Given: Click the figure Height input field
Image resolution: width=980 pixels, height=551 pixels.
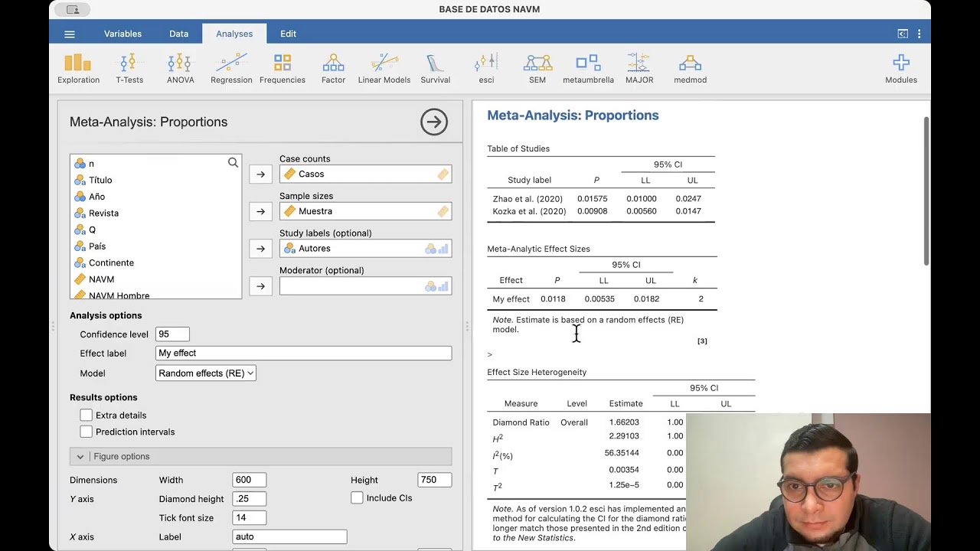Looking at the screenshot, I should click(434, 480).
